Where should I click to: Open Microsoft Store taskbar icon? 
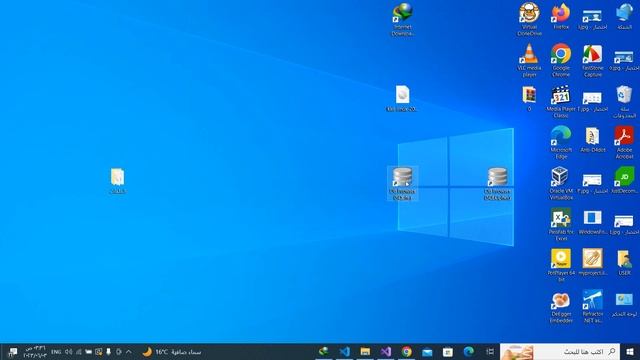pos(448,351)
